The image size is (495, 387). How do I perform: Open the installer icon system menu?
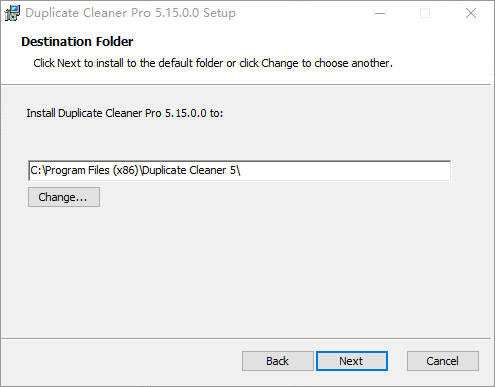(12, 13)
